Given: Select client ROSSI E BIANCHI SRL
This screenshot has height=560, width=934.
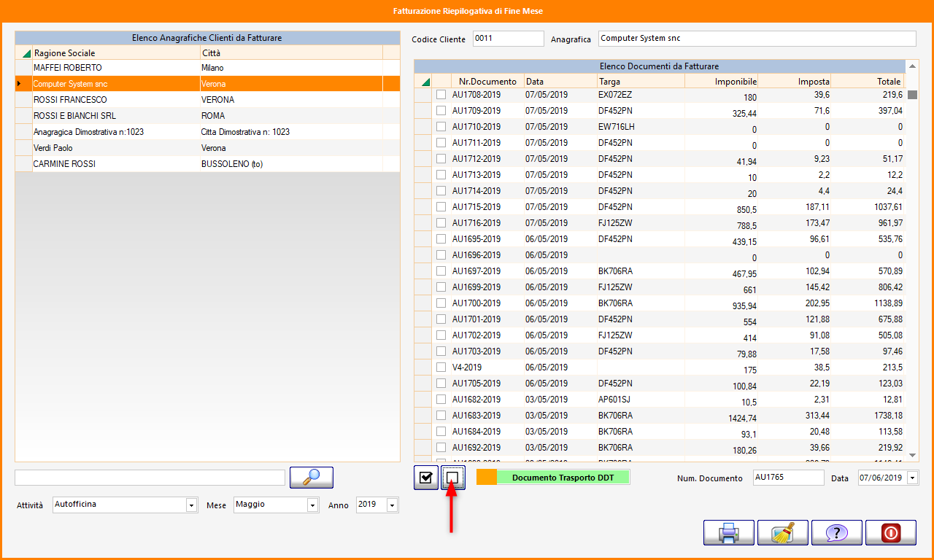Looking at the screenshot, I should (207, 116).
